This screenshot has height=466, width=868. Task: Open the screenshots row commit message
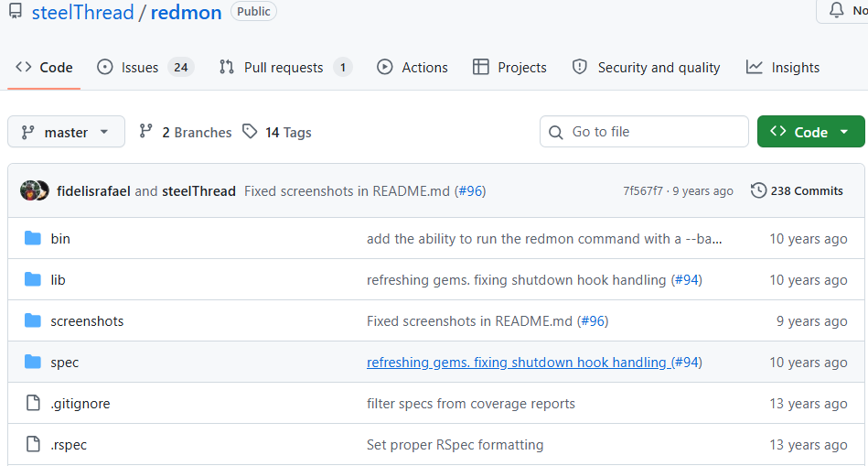pos(469,320)
